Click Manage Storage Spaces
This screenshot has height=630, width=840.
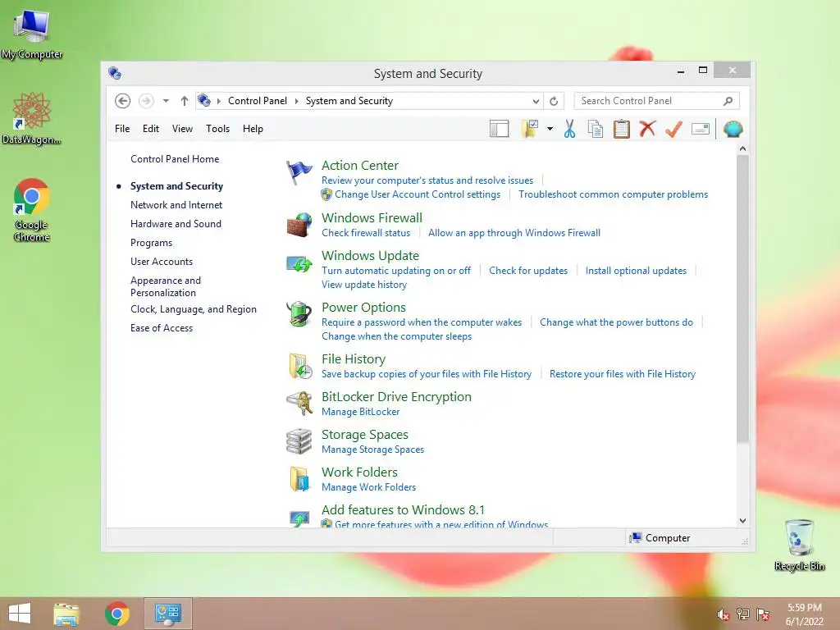[373, 450]
